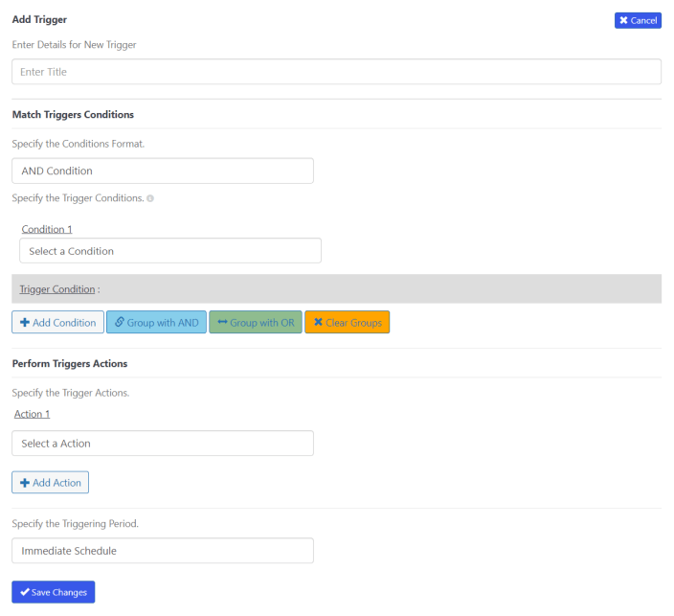Click the info icon beside Trigger Conditions

tap(150, 198)
